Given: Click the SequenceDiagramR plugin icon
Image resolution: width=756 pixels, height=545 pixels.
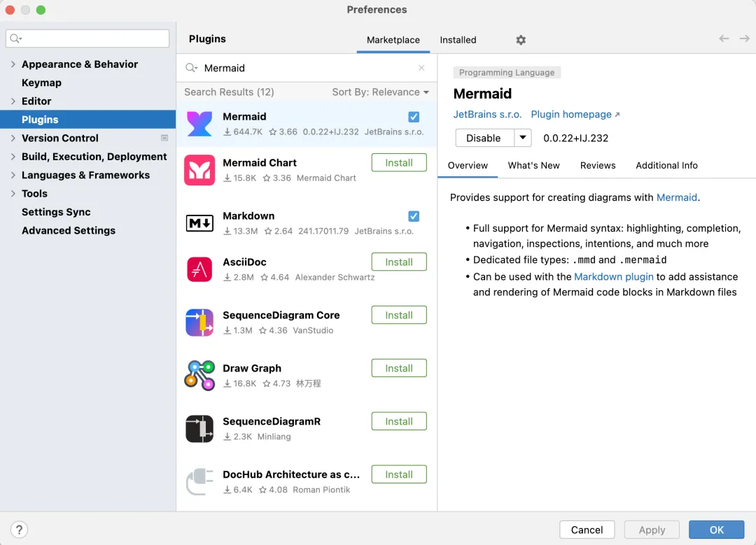Looking at the screenshot, I should [x=199, y=428].
